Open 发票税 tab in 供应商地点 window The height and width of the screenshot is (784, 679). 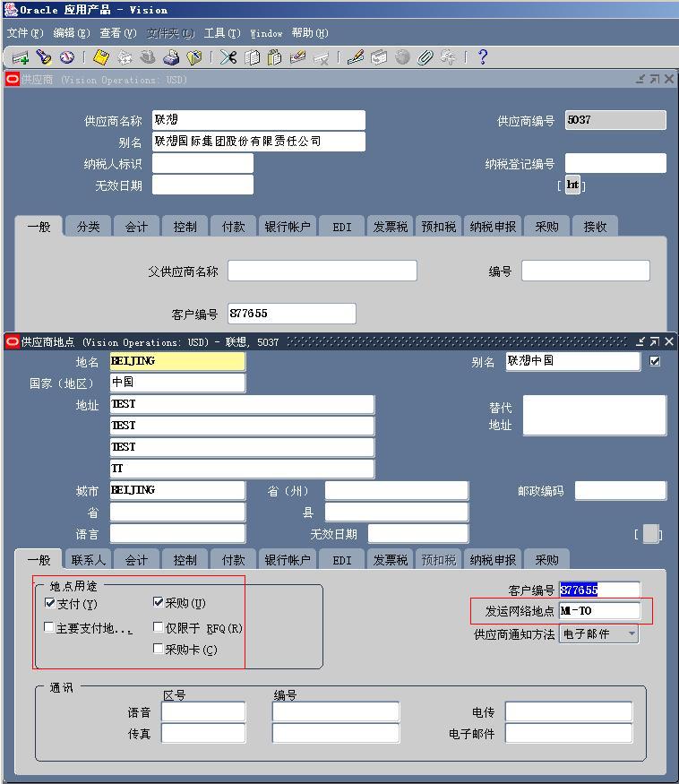pos(391,560)
